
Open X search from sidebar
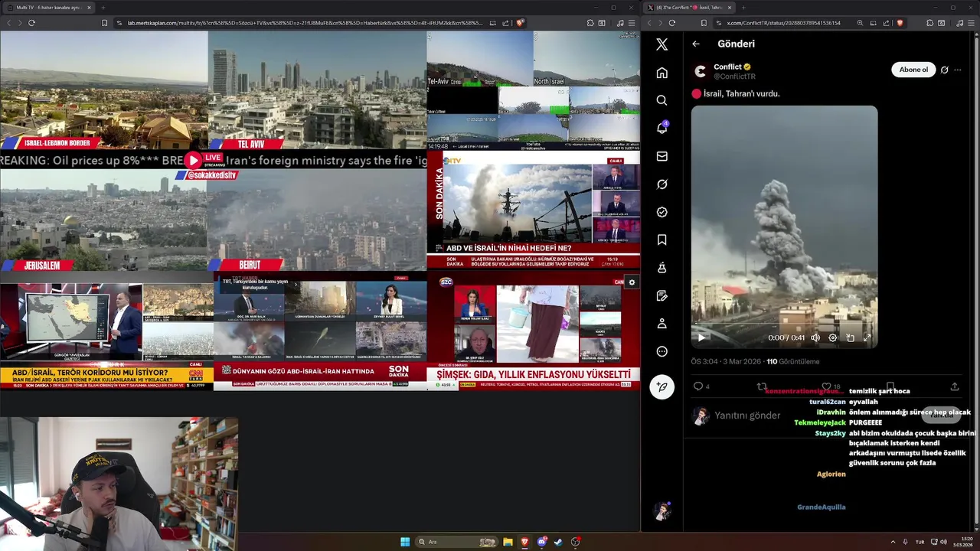click(x=662, y=100)
